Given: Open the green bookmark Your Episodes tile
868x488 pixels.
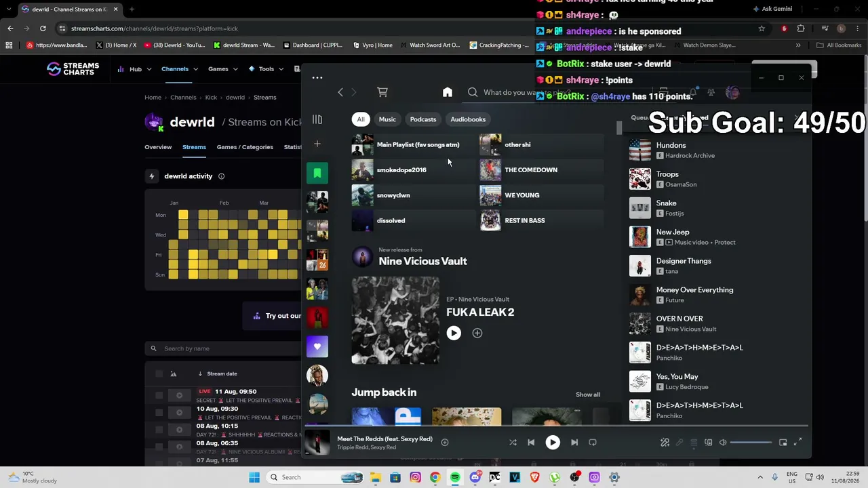Looking at the screenshot, I should click(317, 173).
